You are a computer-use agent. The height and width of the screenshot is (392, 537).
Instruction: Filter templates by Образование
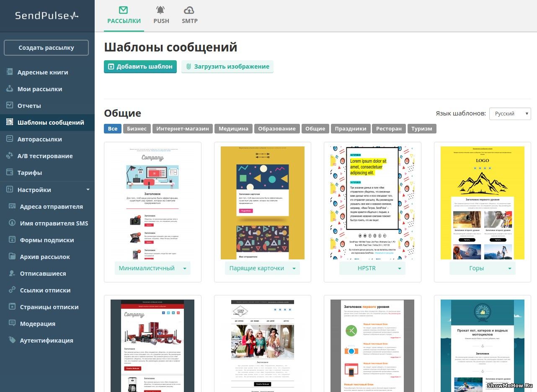pos(277,128)
